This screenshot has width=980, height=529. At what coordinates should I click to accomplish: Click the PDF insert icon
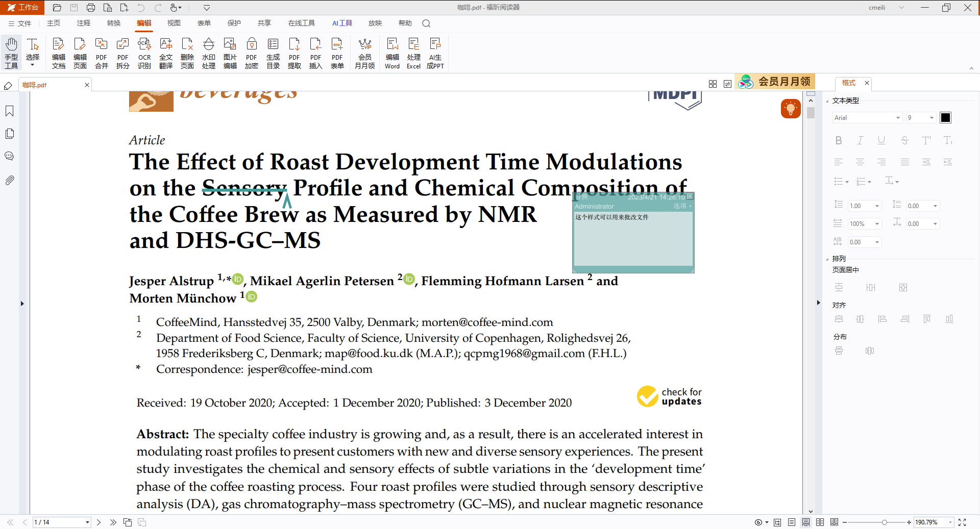coord(316,53)
